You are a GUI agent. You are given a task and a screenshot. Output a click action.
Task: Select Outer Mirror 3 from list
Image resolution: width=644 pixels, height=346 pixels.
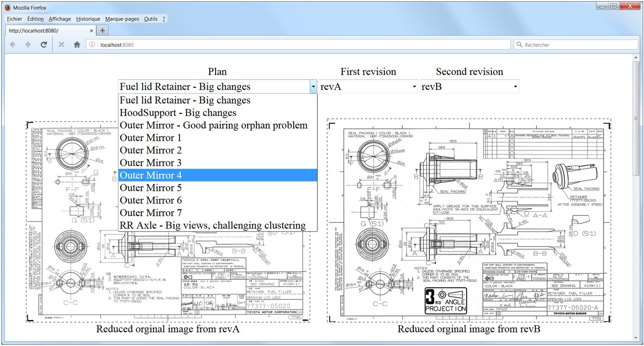point(218,163)
